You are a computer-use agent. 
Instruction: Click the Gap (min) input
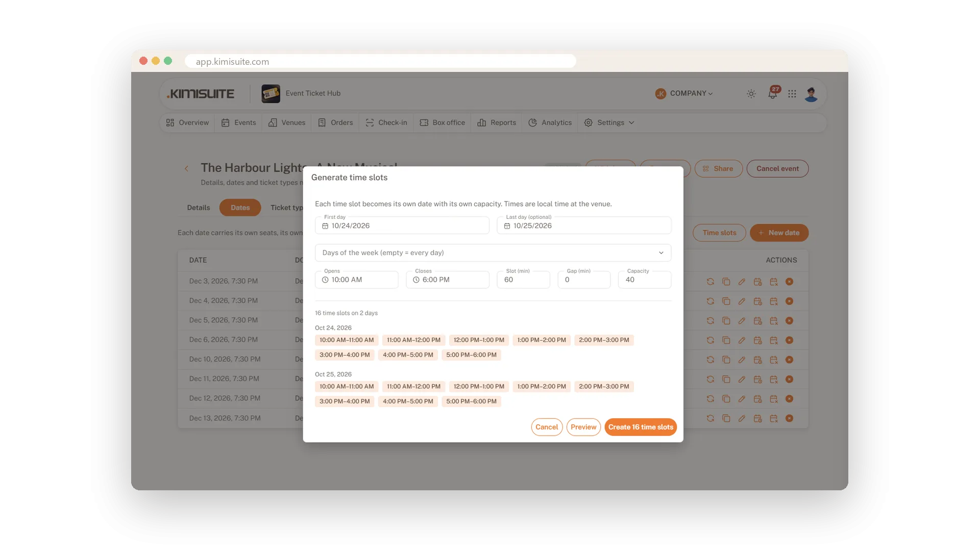584,280
